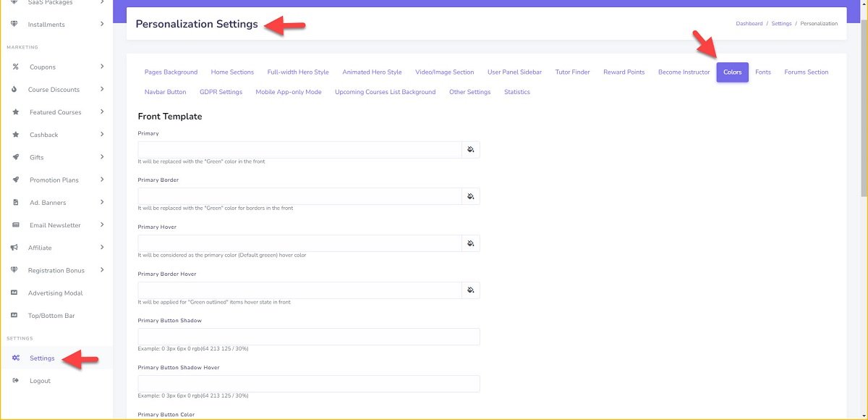The width and height of the screenshot is (868, 420).
Task: Open the Primary Hover color picker
Action: (470, 243)
